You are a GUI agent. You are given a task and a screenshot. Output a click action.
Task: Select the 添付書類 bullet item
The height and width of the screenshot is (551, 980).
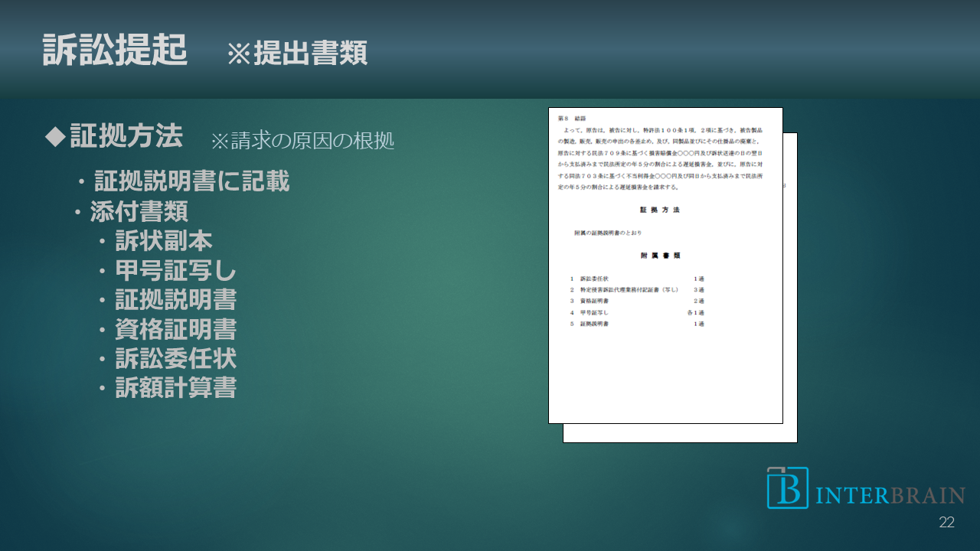click(x=139, y=211)
